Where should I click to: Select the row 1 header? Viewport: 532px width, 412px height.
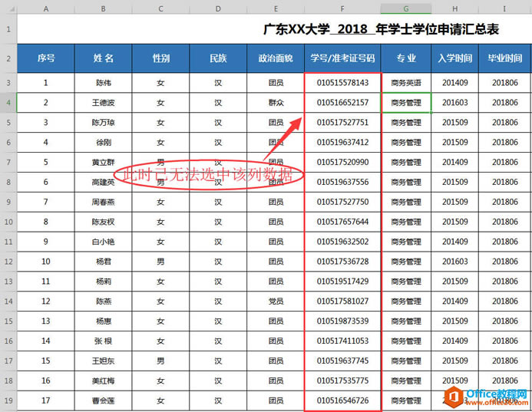(x=8, y=30)
